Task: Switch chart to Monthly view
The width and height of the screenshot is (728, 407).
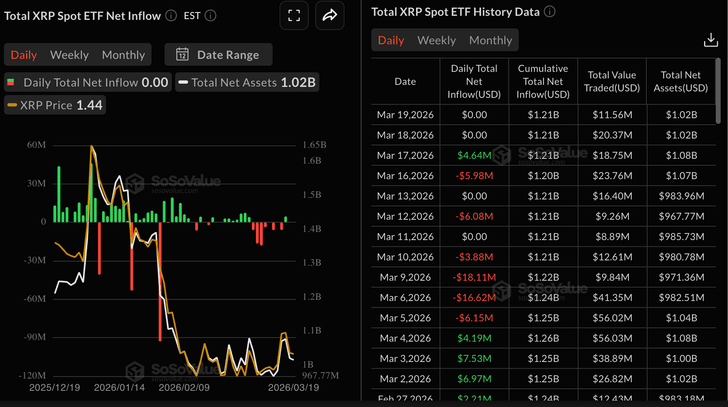Action: (124, 55)
